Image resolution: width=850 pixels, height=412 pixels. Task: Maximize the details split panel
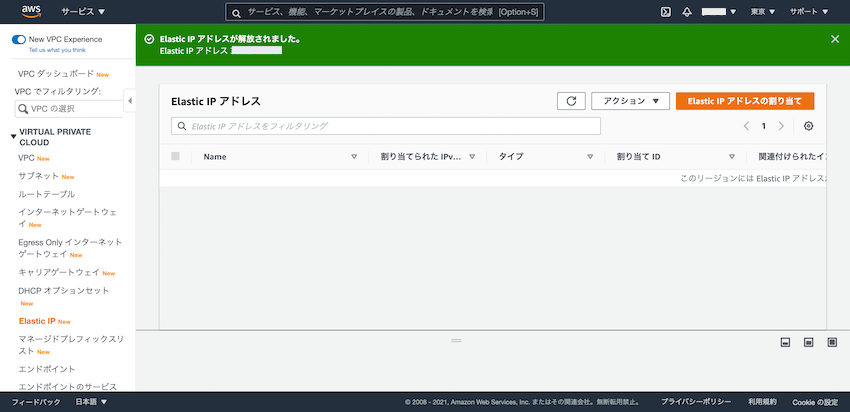(x=832, y=342)
